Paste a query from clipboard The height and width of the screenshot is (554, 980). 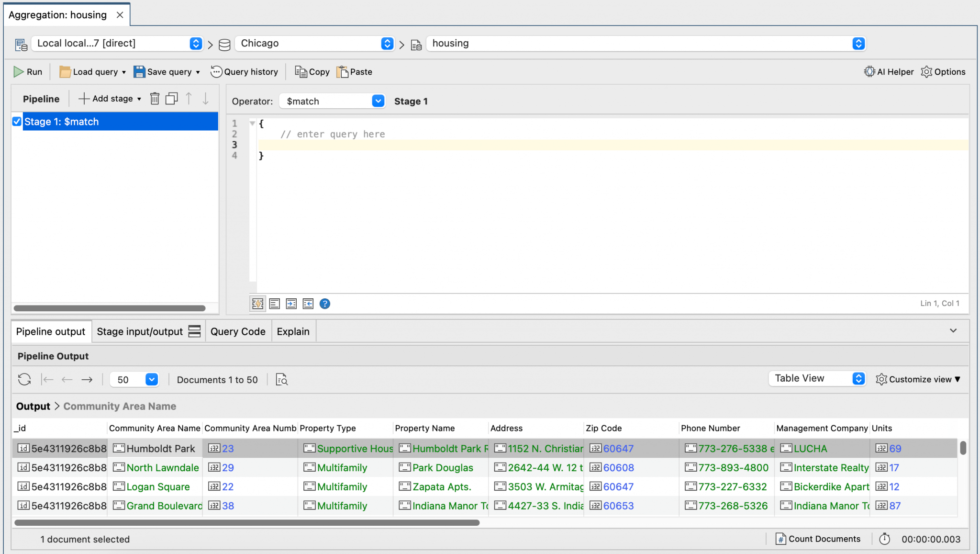(354, 71)
